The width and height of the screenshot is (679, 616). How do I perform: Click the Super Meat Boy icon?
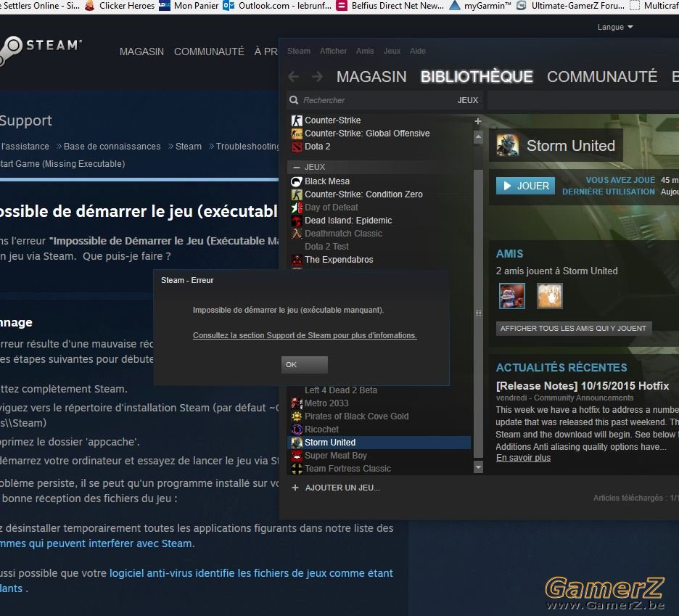pos(297,456)
